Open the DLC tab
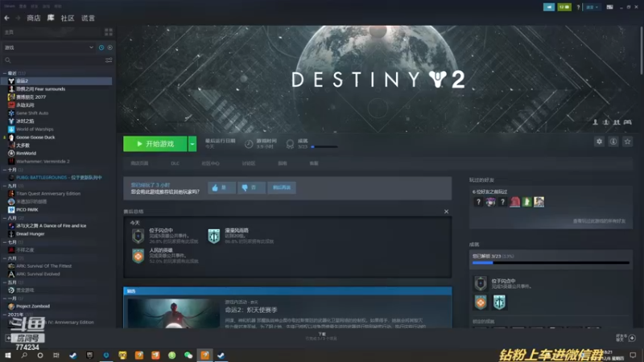The image size is (644, 362). coord(175,163)
